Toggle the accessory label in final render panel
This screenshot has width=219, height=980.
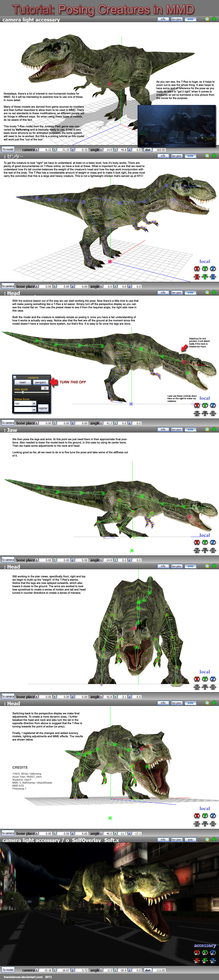pyautogui.click(x=205, y=945)
